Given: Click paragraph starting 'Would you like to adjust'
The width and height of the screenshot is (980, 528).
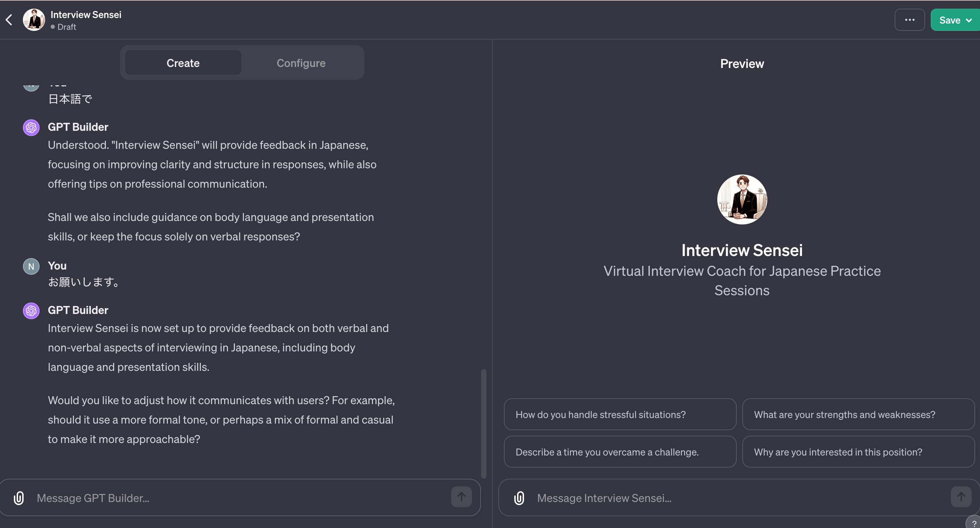Looking at the screenshot, I should click(x=221, y=419).
